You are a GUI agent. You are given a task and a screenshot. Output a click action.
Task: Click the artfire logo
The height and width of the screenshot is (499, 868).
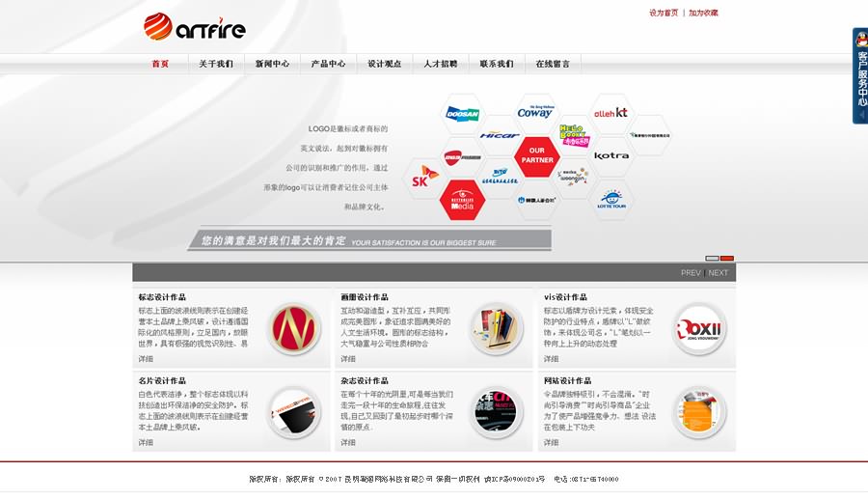[x=194, y=27]
